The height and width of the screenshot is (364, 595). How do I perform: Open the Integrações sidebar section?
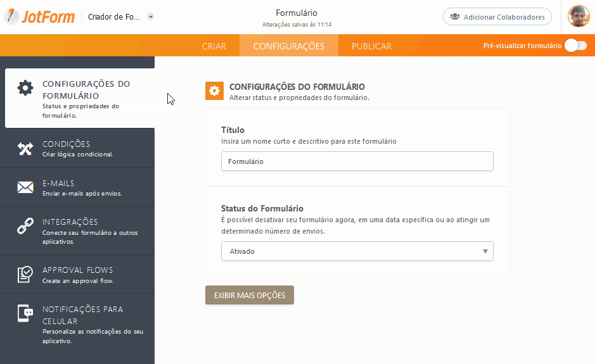77,231
